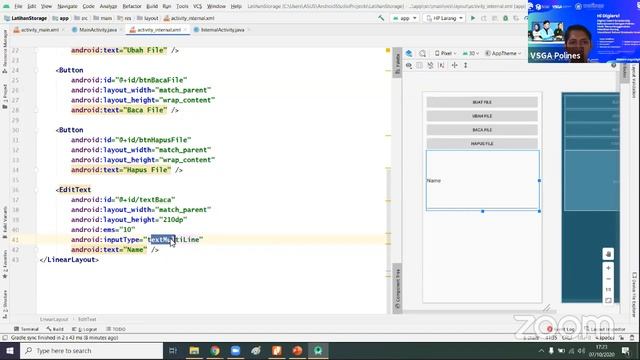Screen dimensions: 640x360
Task: Click the Infer Constraints icon
Action: 441,65
